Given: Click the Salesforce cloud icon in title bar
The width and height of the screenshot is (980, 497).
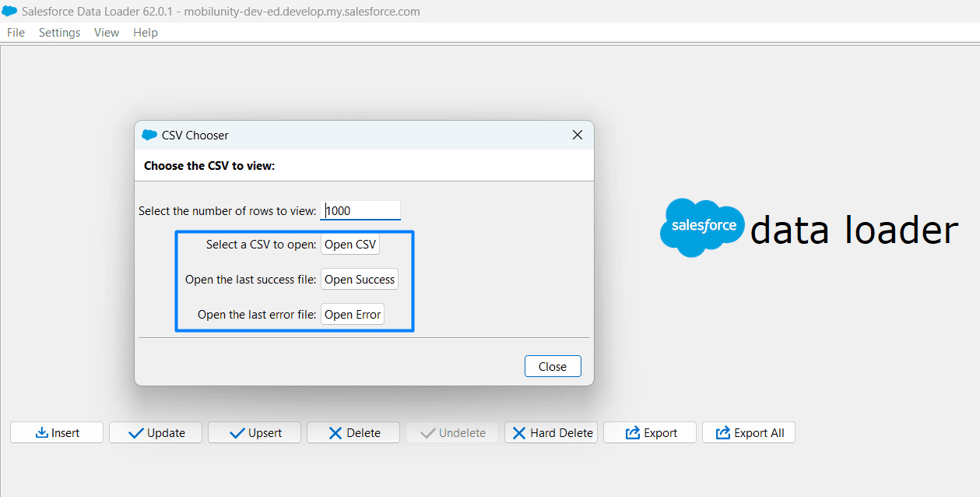Looking at the screenshot, I should tap(9, 11).
